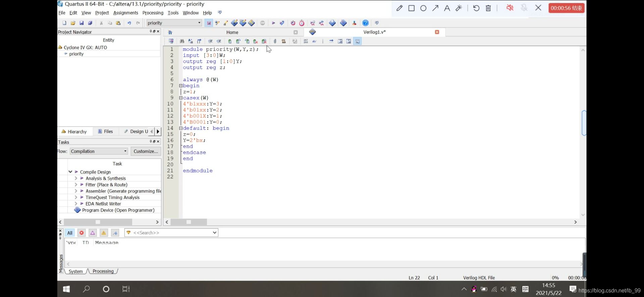The image size is (644, 297).
Task: Click the messages Search input field
Action: click(x=171, y=233)
